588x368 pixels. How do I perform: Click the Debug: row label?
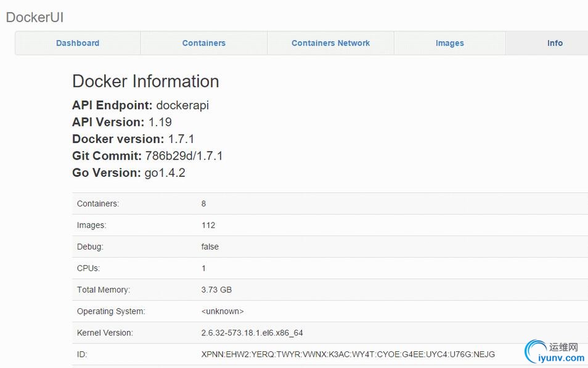pos(90,247)
